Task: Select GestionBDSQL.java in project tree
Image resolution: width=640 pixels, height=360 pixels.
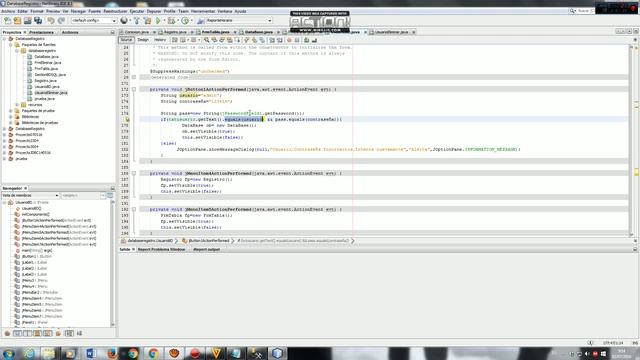Action: tap(50, 75)
